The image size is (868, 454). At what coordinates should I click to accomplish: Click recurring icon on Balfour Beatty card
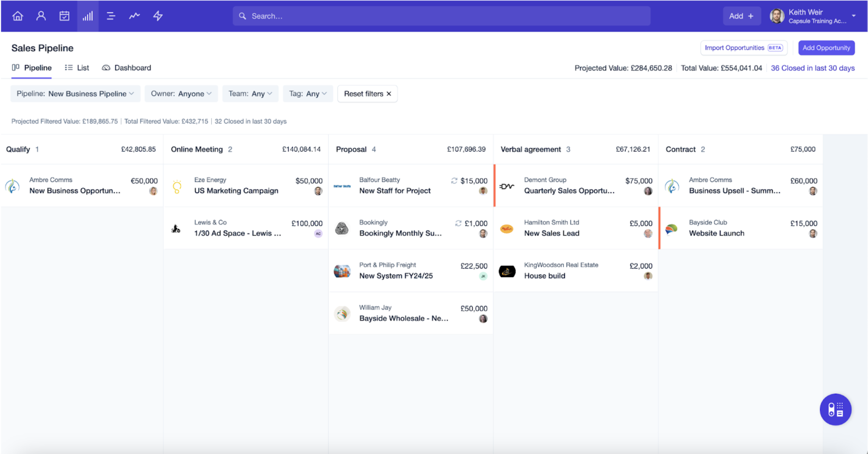point(454,181)
